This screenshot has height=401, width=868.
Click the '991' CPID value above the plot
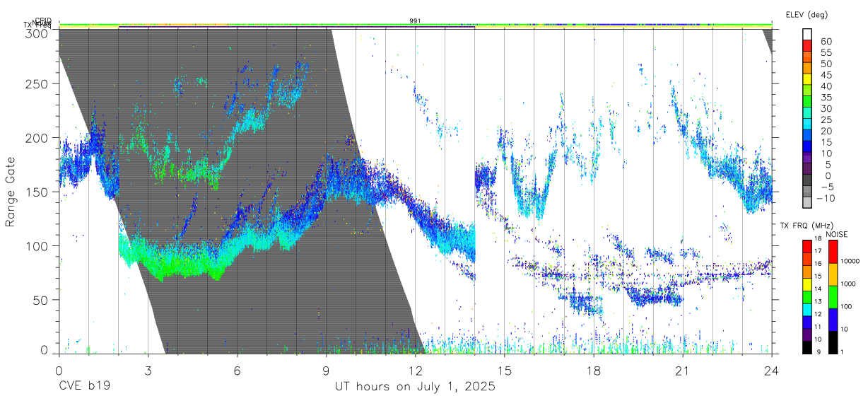[416, 21]
